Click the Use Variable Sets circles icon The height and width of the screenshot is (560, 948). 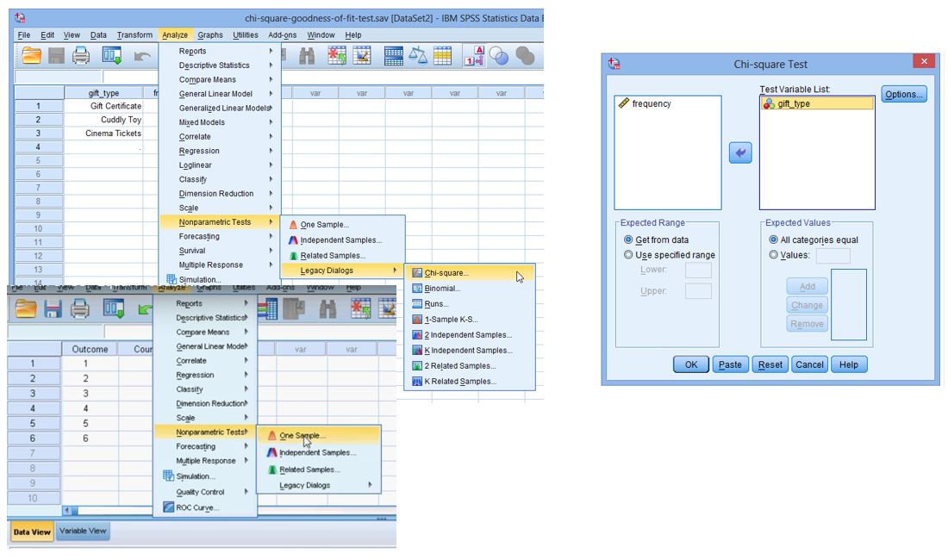click(499, 56)
